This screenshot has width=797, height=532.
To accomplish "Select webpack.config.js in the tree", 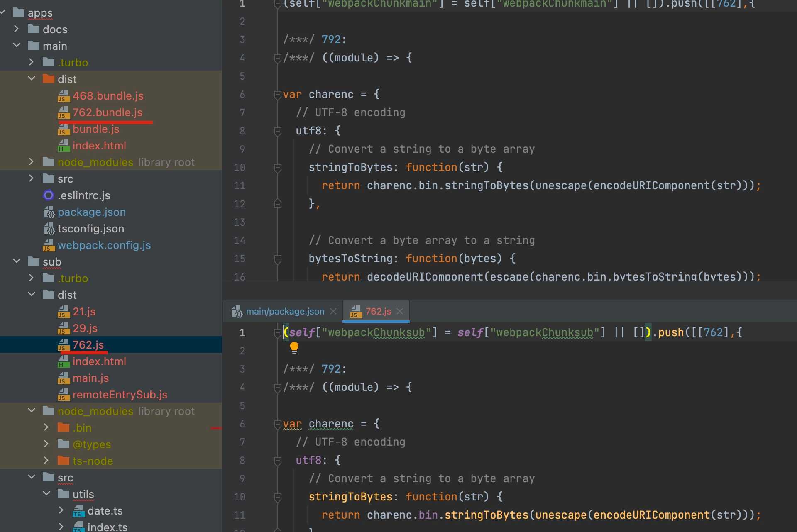I will (x=104, y=245).
